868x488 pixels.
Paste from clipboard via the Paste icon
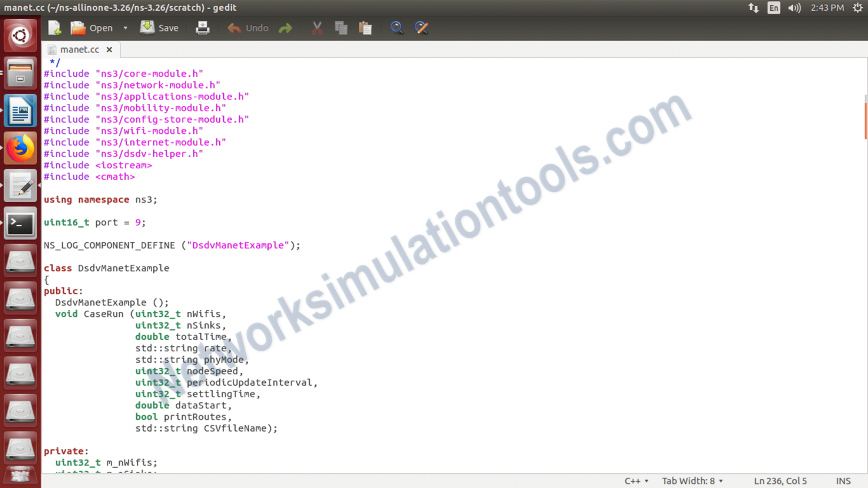click(365, 27)
